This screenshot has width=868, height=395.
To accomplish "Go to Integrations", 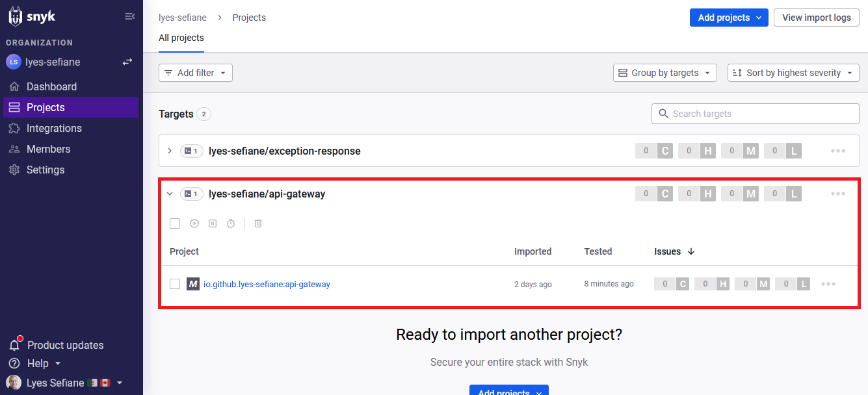I will click(x=70, y=128).
